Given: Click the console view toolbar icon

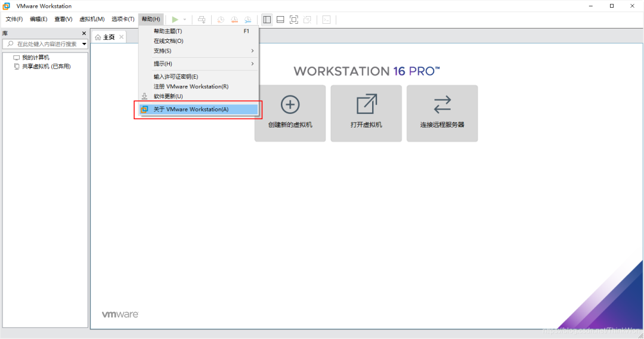Looking at the screenshot, I should coord(327,19).
